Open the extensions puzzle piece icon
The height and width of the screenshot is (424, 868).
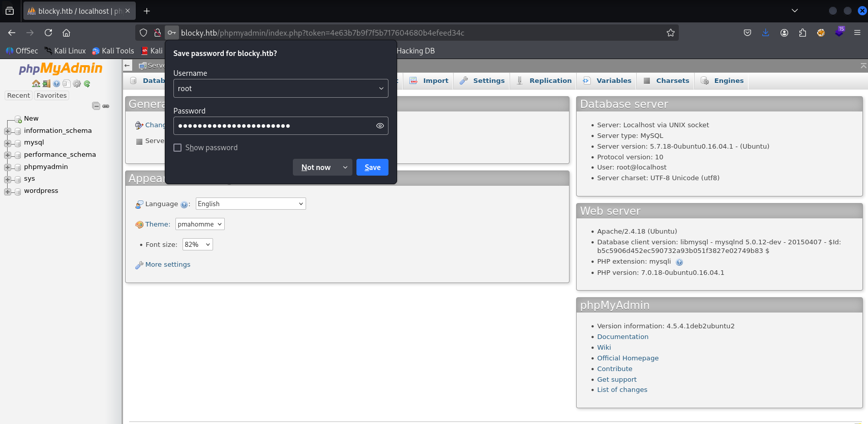pos(802,33)
